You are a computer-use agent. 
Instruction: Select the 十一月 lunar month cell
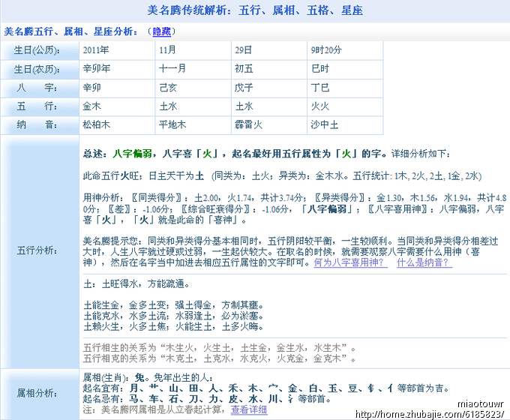193,69
